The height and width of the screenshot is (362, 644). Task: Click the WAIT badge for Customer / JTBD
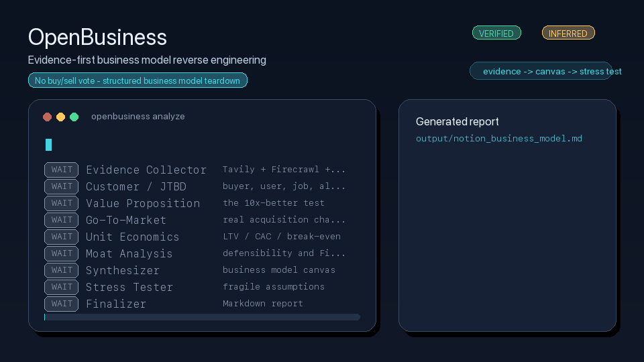click(62, 186)
